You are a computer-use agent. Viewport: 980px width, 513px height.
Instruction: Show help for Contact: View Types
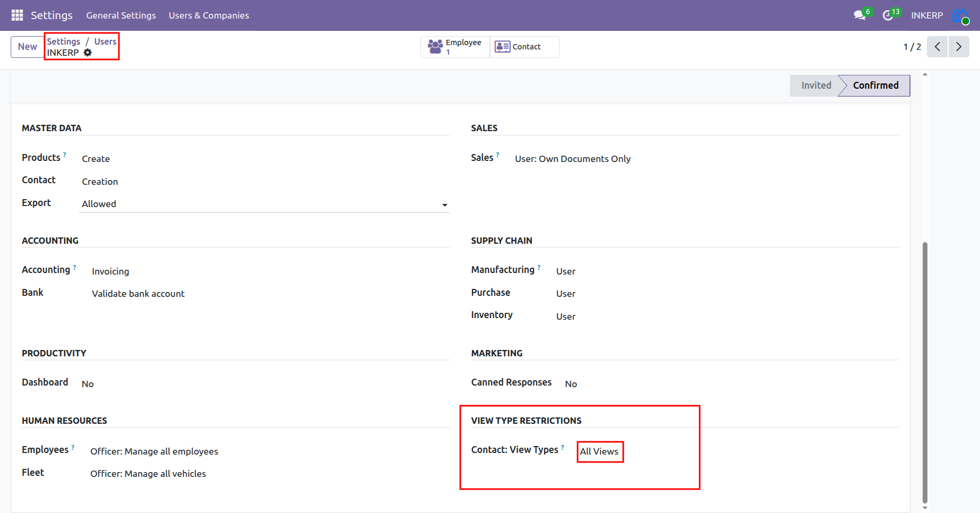(x=563, y=447)
